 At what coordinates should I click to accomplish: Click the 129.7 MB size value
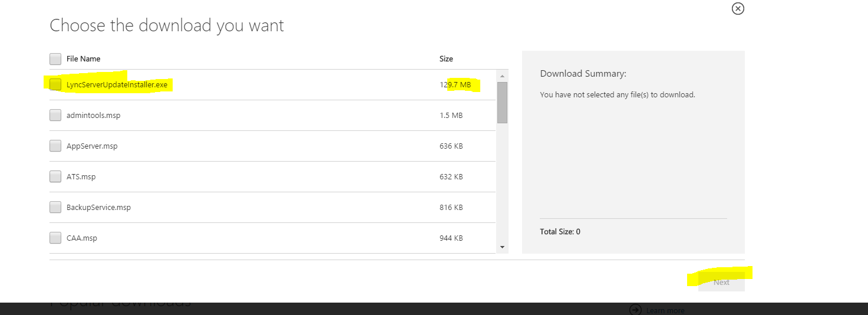point(455,84)
